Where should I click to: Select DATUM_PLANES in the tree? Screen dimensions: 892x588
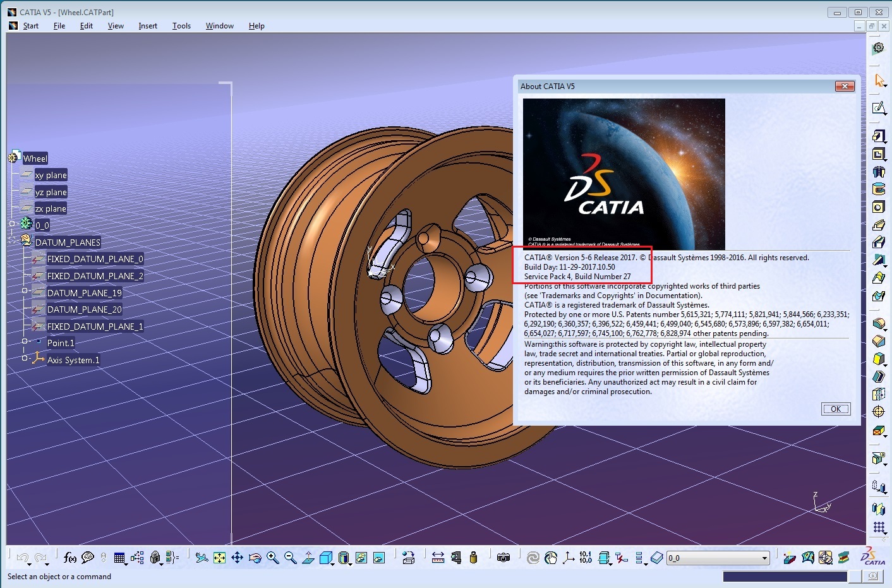tap(68, 243)
